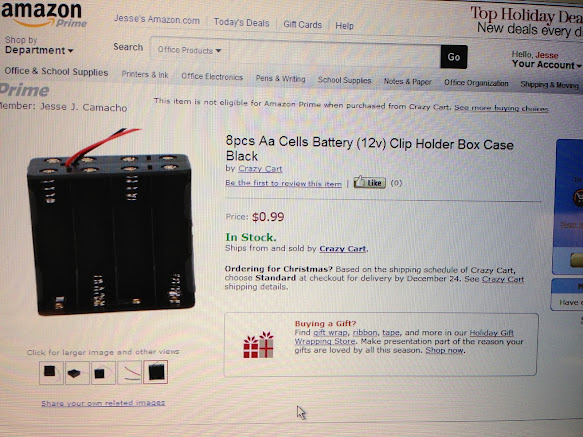Select the third battery holder thumbnail
Image resolution: width=583 pixels, height=437 pixels.
coord(103,373)
